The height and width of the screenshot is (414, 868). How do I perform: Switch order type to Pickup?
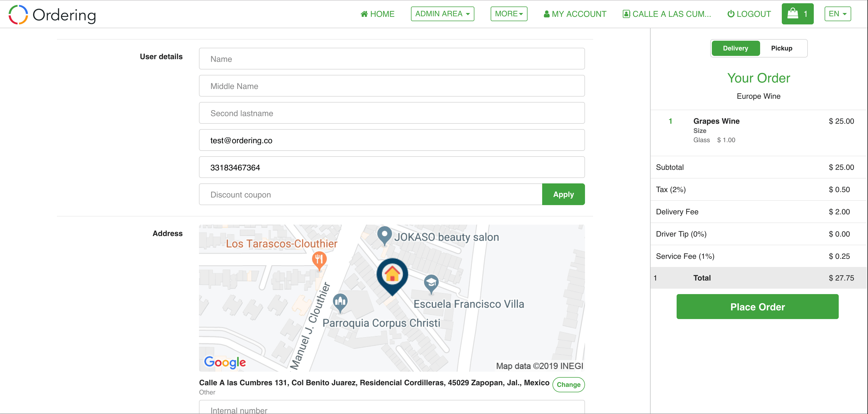click(782, 48)
